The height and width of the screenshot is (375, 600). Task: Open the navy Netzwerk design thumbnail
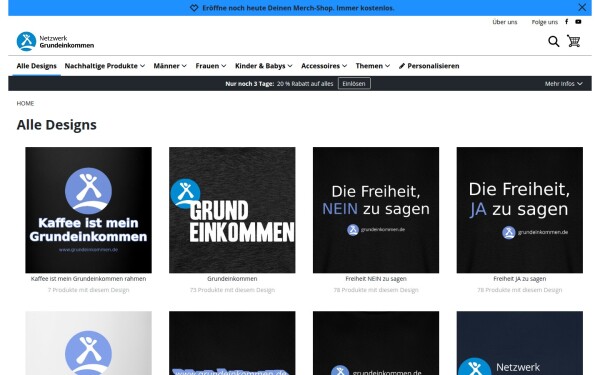[520, 343]
